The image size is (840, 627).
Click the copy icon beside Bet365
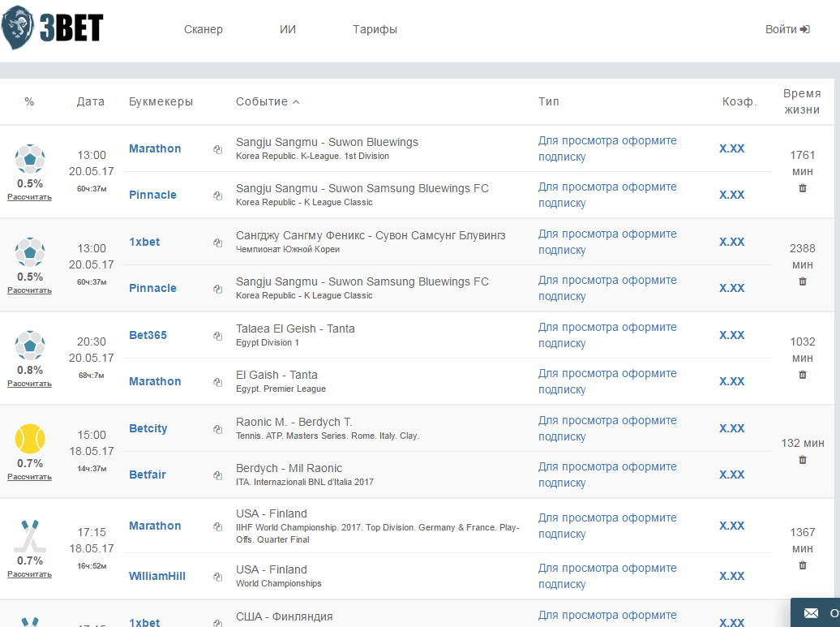click(x=217, y=336)
